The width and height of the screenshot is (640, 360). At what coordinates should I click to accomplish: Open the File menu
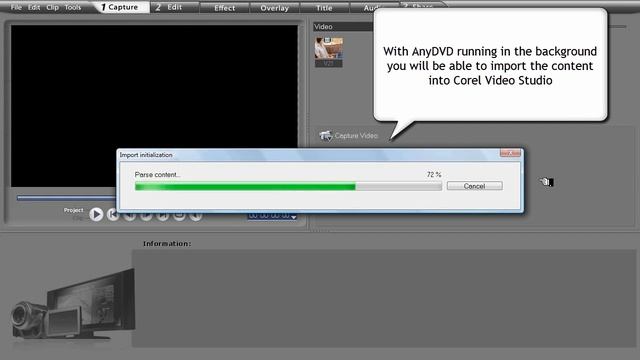coord(16,7)
